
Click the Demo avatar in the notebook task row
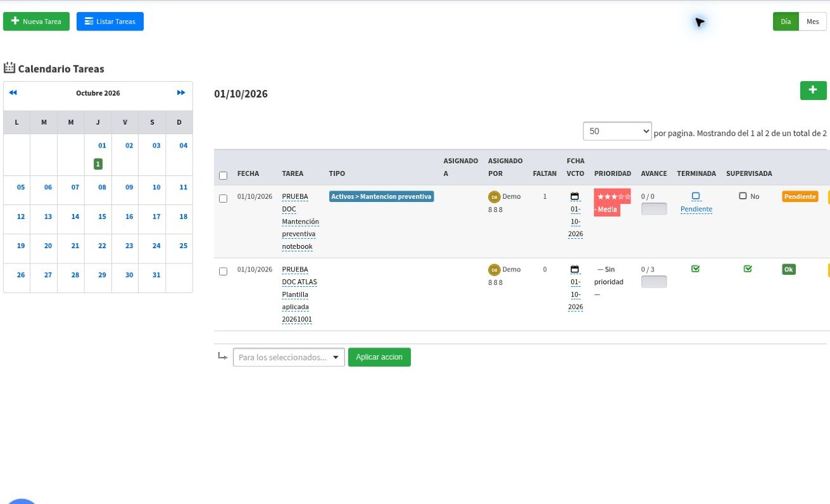tap(494, 197)
